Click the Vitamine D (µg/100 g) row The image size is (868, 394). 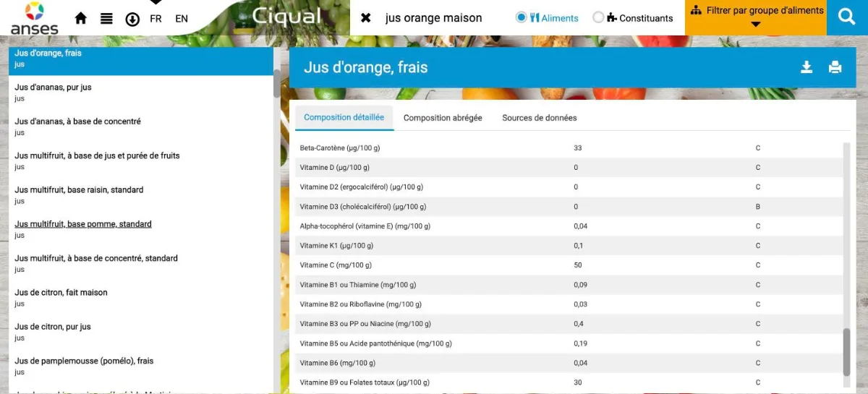tap(569, 167)
